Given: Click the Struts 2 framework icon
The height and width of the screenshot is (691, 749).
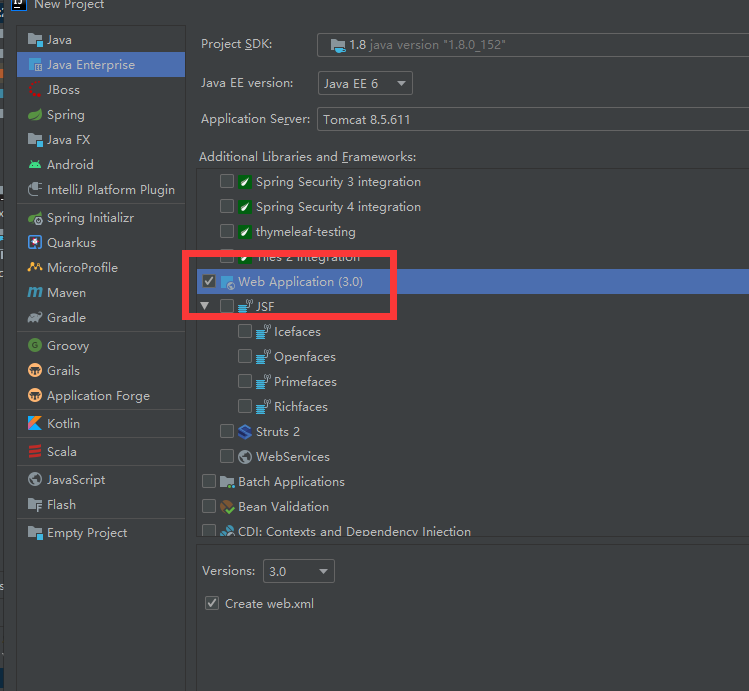Looking at the screenshot, I should (x=245, y=432).
